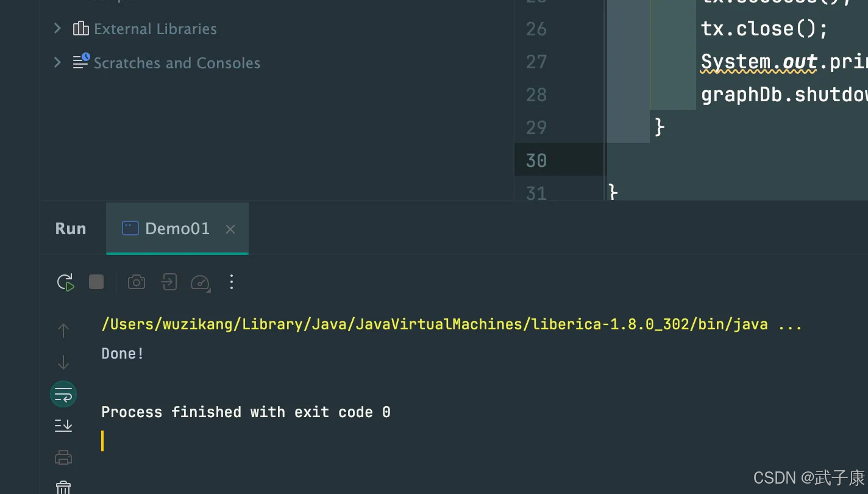
Task: Select Scratches and Consoles tree item
Action: pos(177,63)
